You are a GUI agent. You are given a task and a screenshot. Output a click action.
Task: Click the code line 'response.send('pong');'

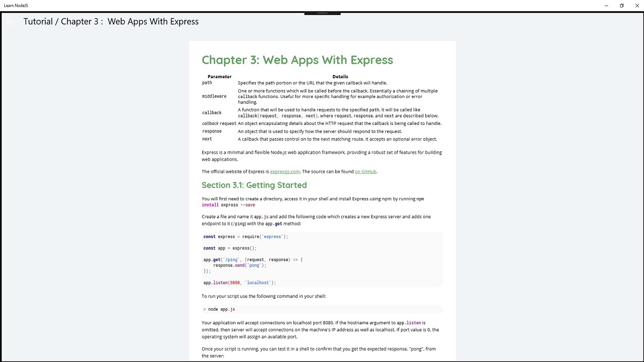(x=240, y=265)
